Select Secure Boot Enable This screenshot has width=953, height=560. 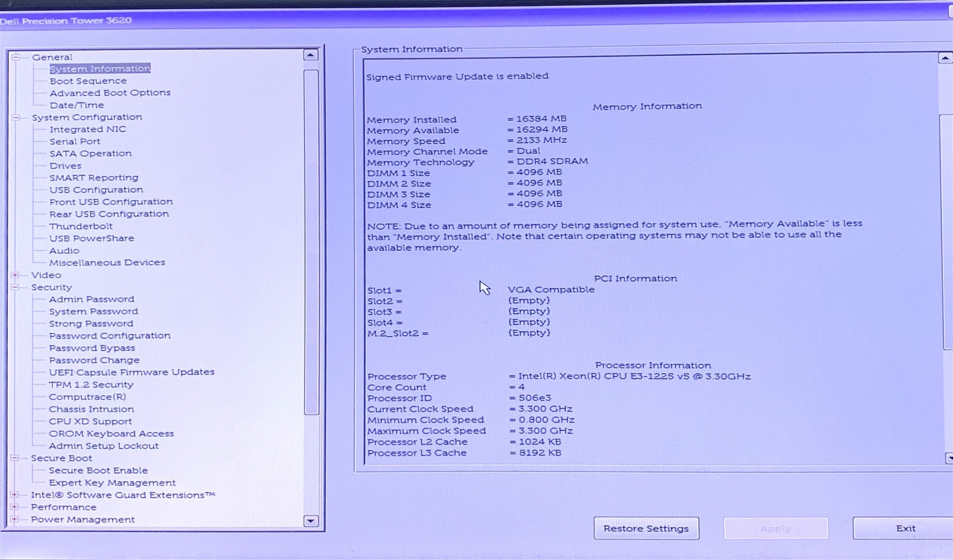pyautogui.click(x=98, y=470)
